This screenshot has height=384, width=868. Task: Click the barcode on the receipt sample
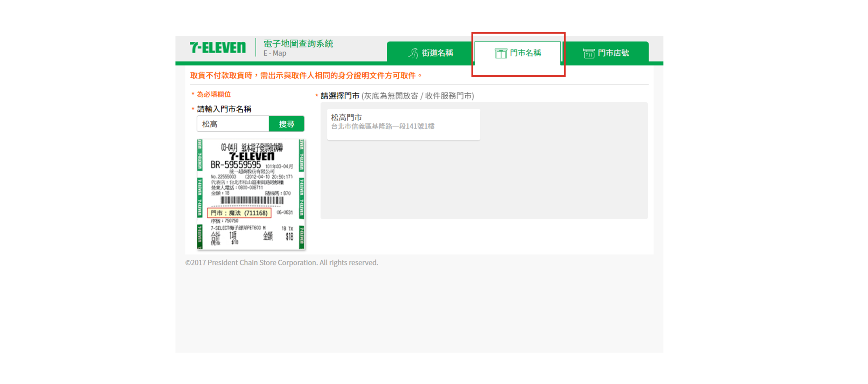(x=252, y=200)
